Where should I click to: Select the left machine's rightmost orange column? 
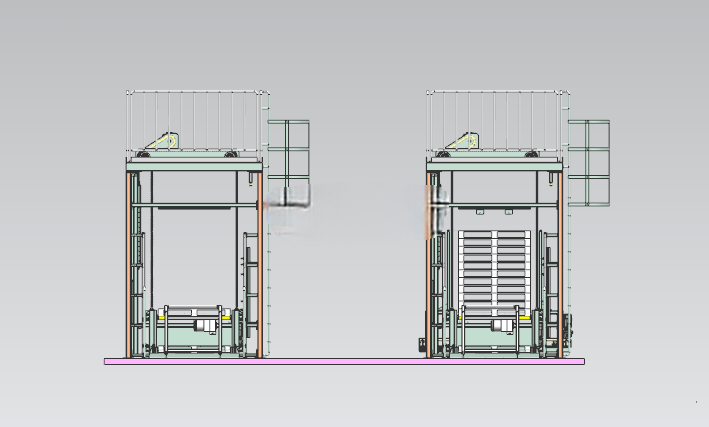click(260, 265)
